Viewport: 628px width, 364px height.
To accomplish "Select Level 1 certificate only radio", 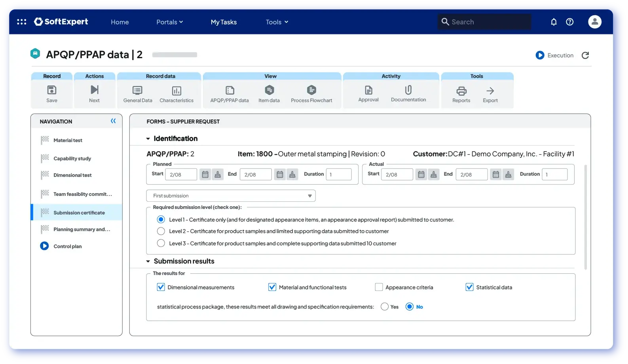I will (161, 220).
